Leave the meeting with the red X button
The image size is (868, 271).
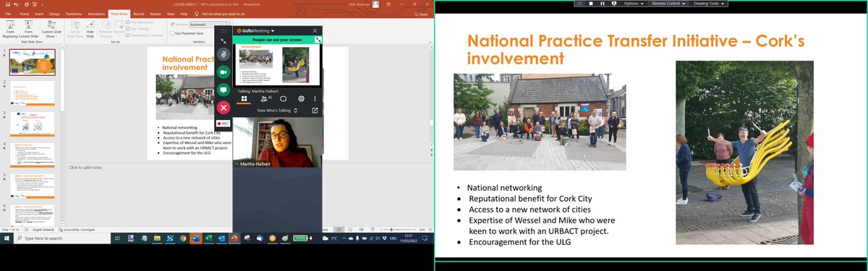click(224, 108)
